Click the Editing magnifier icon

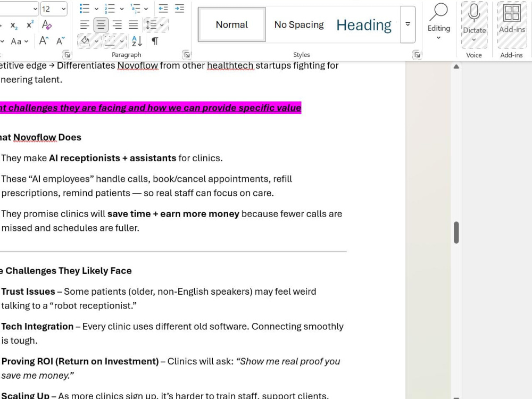point(438,12)
